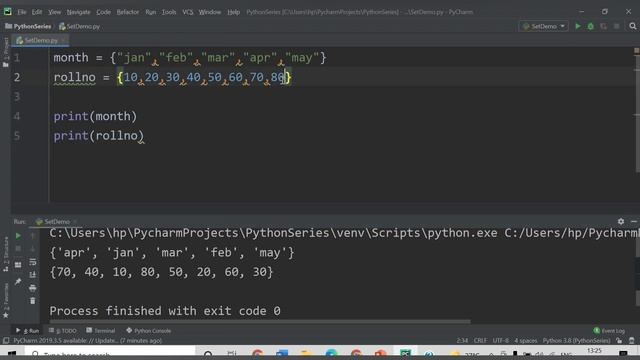Screen dimensions: 640x360
Task: Open Run panel settings gear
Action: [621, 221]
